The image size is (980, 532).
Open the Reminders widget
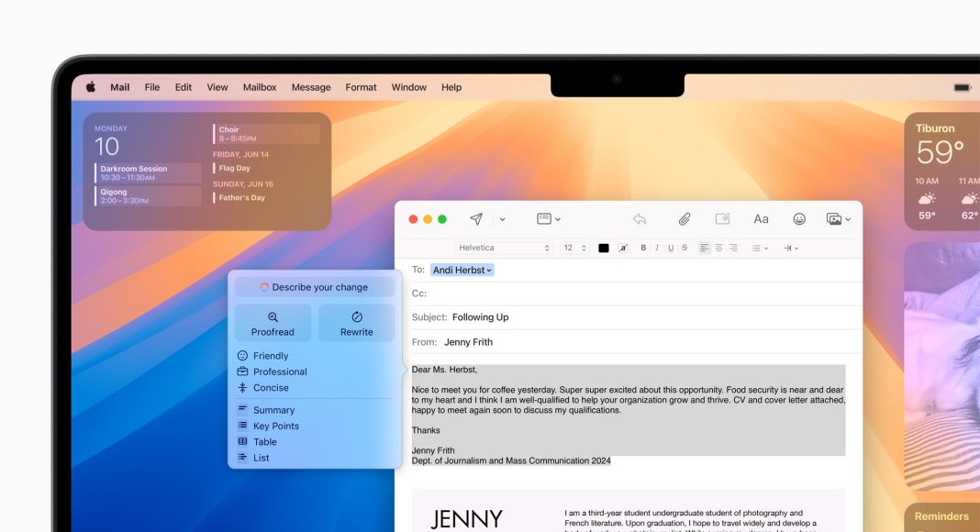click(x=941, y=517)
